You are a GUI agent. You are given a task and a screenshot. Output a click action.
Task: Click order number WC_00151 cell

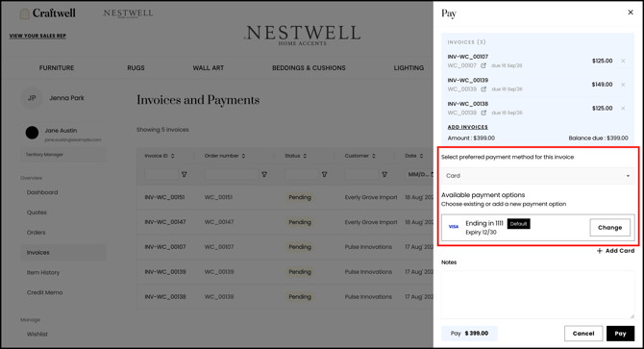218,197
